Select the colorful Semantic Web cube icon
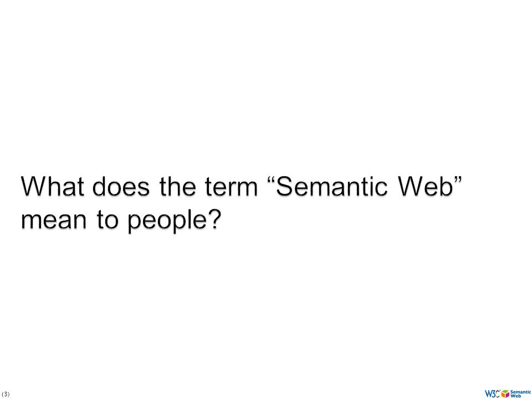This screenshot has width=532, height=399. pyautogui.click(x=505, y=393)
